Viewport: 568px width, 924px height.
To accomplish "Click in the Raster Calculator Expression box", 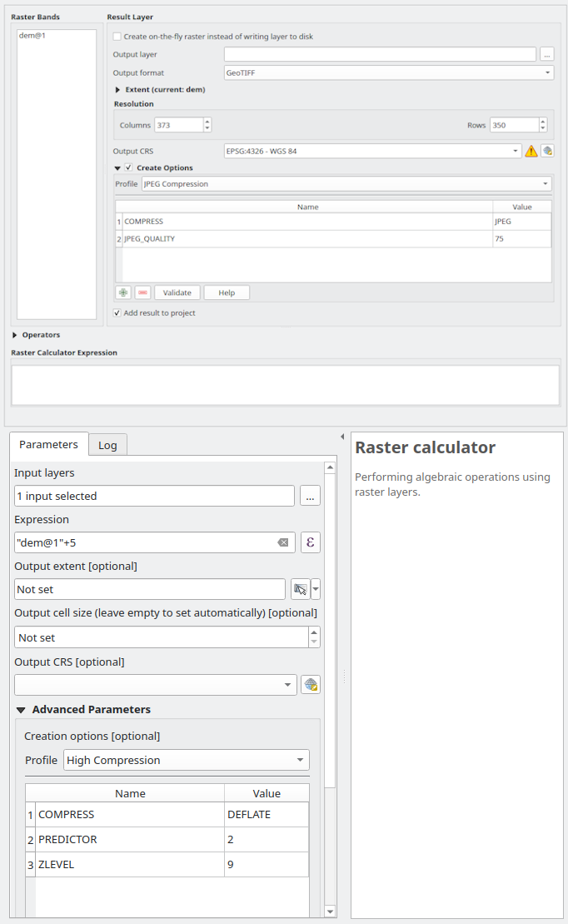I will 285,384.
